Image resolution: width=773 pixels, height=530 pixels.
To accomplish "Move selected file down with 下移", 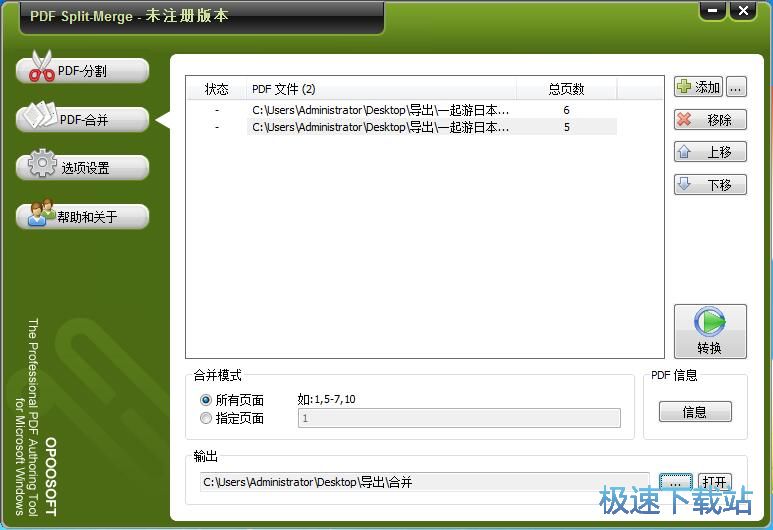I will (710, 185).
